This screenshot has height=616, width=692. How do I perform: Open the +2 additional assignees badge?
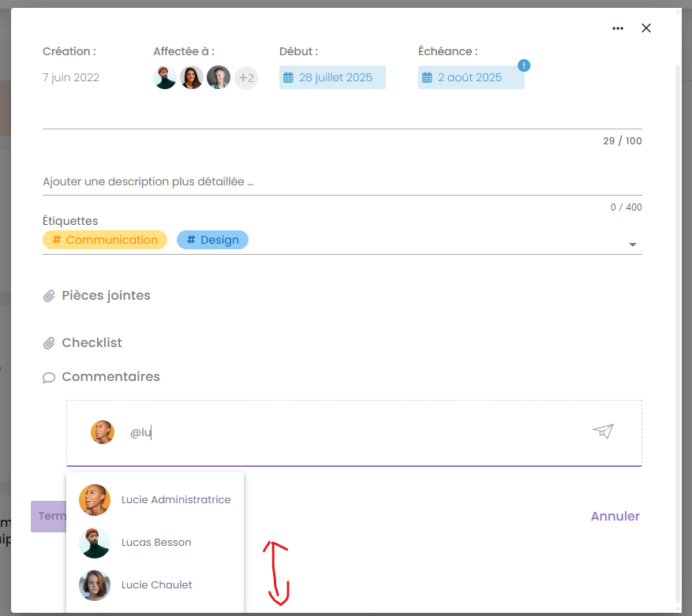click(x=246, y=78)
